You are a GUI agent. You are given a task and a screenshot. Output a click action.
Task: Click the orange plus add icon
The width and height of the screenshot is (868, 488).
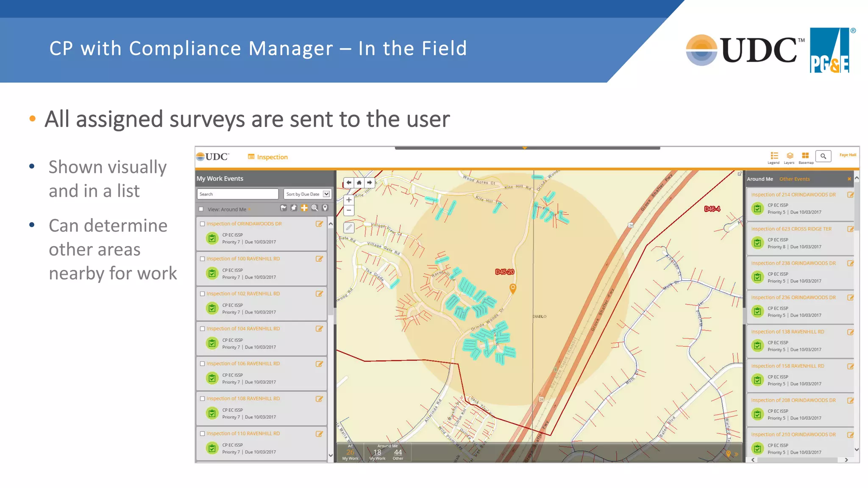304,208
